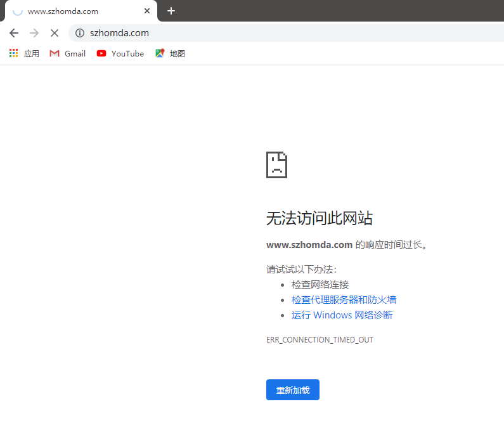Click the forward navigation arrow
Screen dimensions: 504x444
[34, 33]
